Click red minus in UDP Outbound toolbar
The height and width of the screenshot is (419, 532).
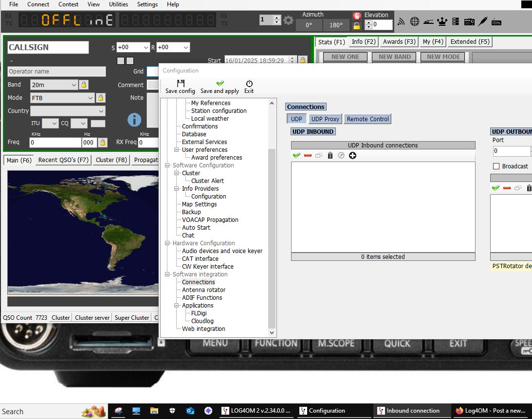(507, 188)
